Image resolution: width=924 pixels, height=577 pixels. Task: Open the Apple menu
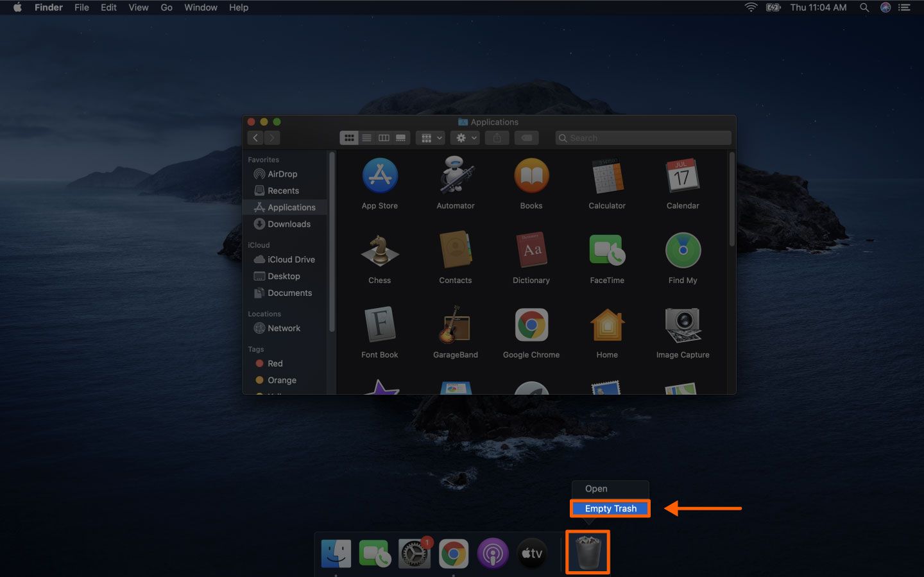tap(17, 8)
